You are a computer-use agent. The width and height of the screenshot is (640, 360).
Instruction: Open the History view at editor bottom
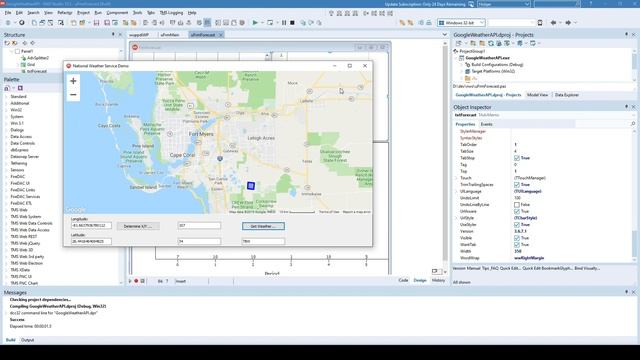438,280
